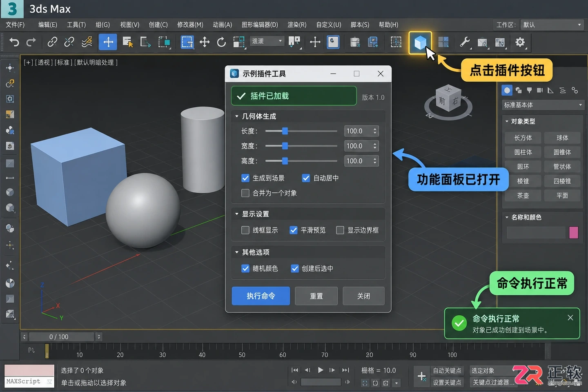Click the 重置 button
588x392 pixels.
(316, 296)
